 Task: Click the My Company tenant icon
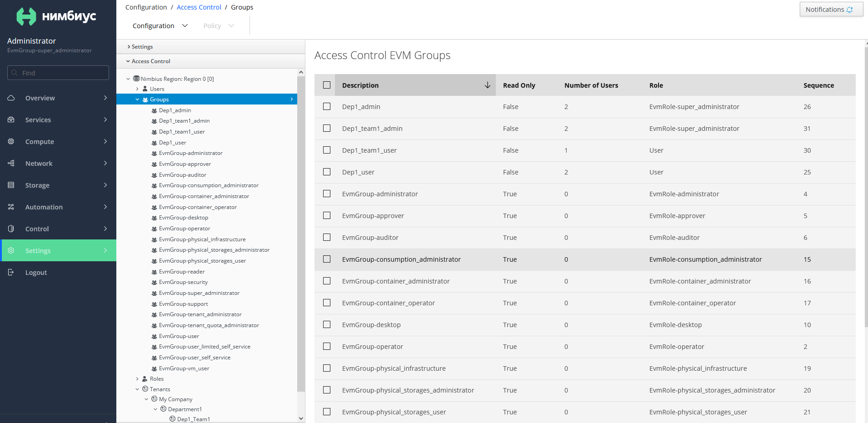click(x=155, y=399)
